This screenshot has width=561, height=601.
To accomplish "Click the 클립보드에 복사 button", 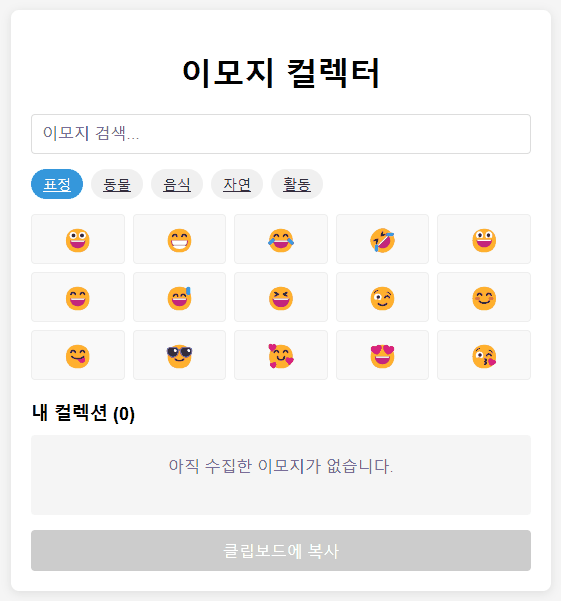I will tap(281, 550).
